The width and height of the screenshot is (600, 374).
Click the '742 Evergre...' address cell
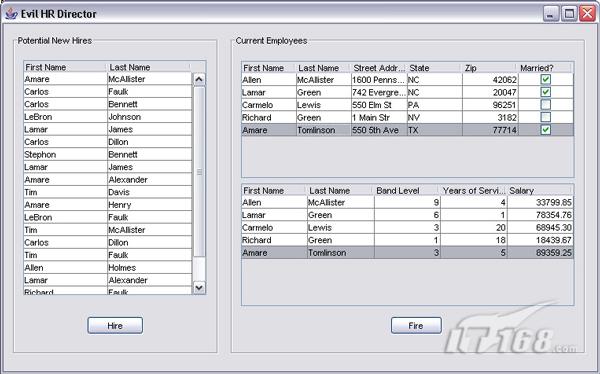click(x=379, y=92)
